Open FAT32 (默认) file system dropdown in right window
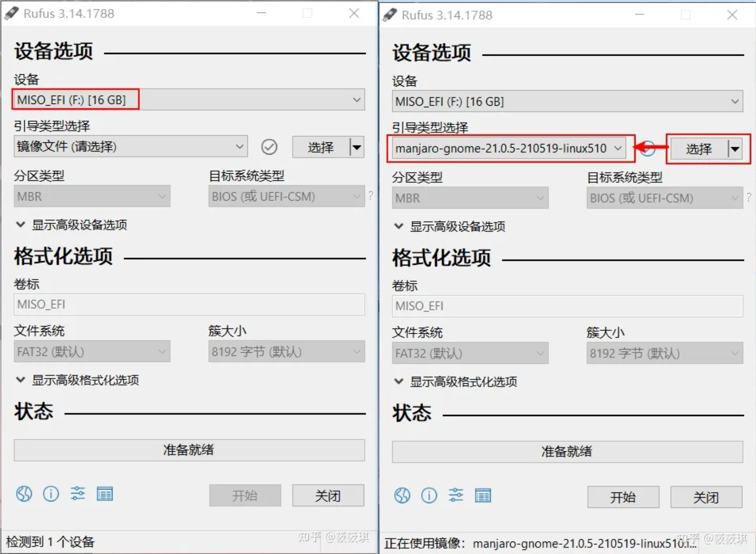756x554 pixels. click(x=470, y=353)
